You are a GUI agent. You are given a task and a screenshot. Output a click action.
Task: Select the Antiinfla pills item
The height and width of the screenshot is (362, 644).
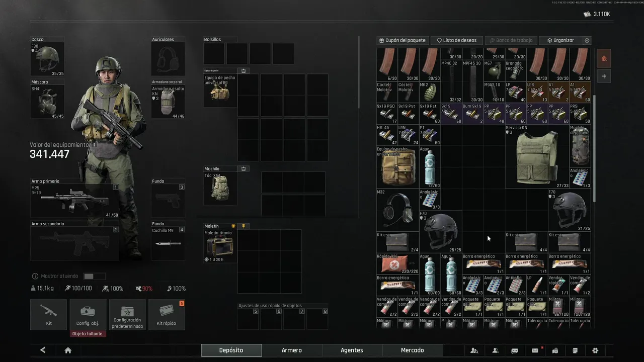pyautogui.click(x=516, y=285)
